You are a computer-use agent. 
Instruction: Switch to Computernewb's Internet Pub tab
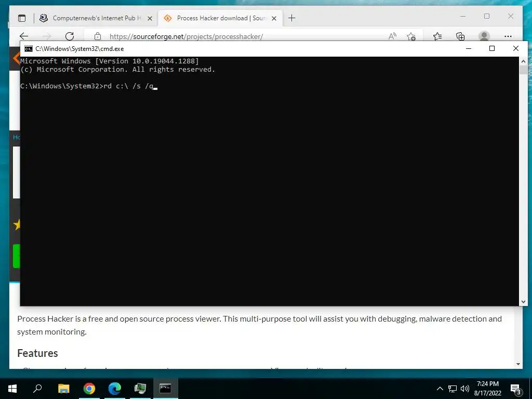click(x=96, y=18)
